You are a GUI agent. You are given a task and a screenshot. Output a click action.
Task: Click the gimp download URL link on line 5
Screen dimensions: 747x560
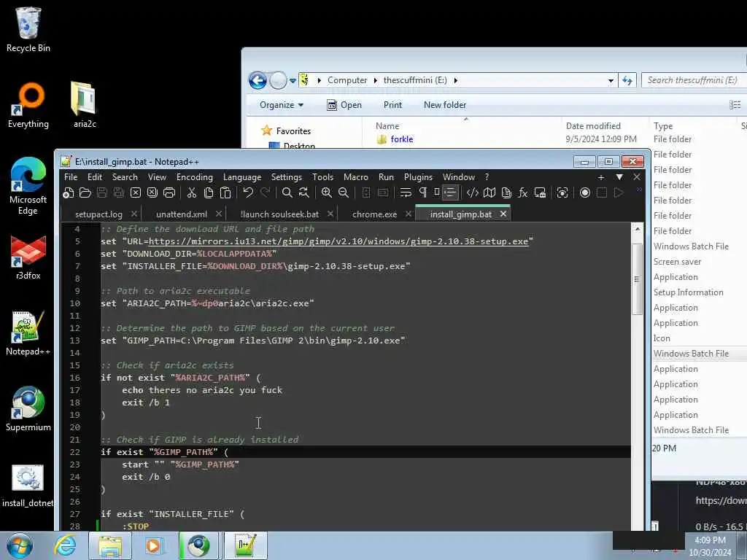pyautogui.click(x=338, y=241)
